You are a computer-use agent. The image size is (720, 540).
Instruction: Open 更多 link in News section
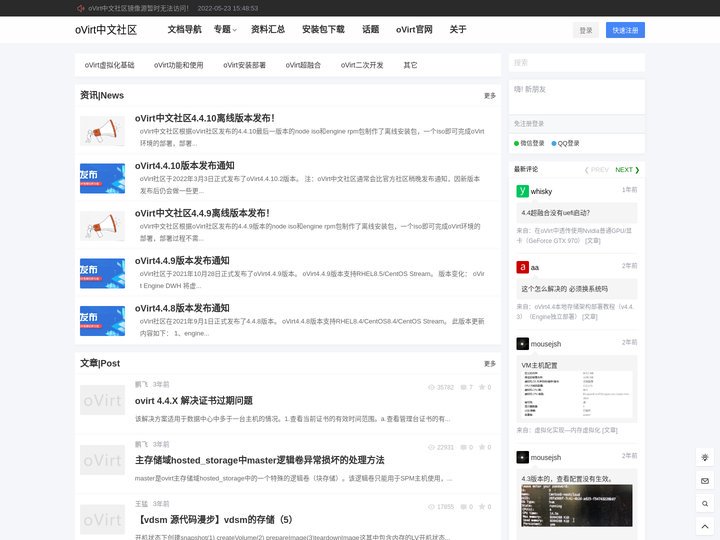490,96
